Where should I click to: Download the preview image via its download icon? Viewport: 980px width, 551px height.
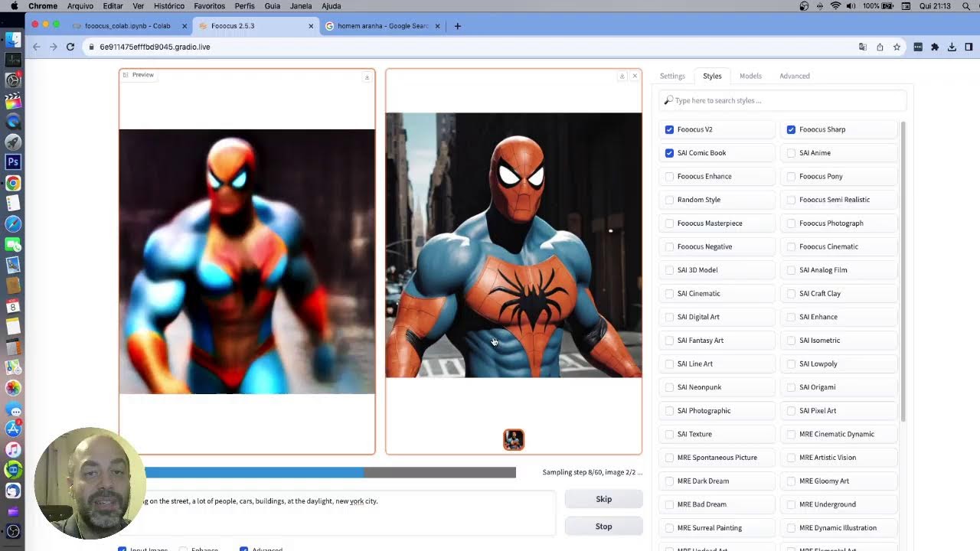coord(367,77)
